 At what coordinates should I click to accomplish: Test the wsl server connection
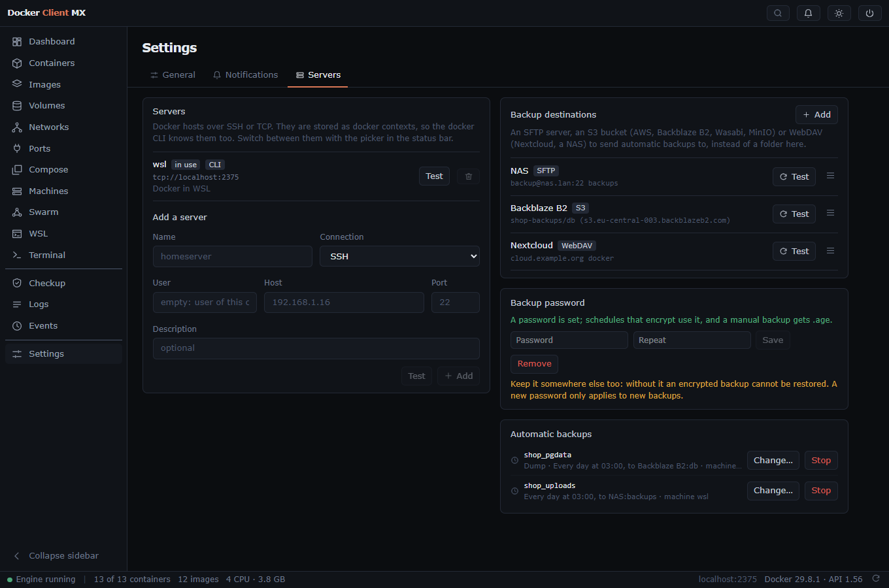coord(434,176)
